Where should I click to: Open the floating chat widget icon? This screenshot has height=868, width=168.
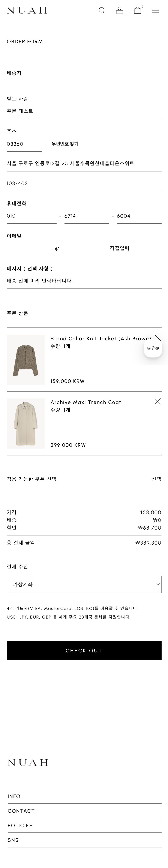click(x=153, y=348)
